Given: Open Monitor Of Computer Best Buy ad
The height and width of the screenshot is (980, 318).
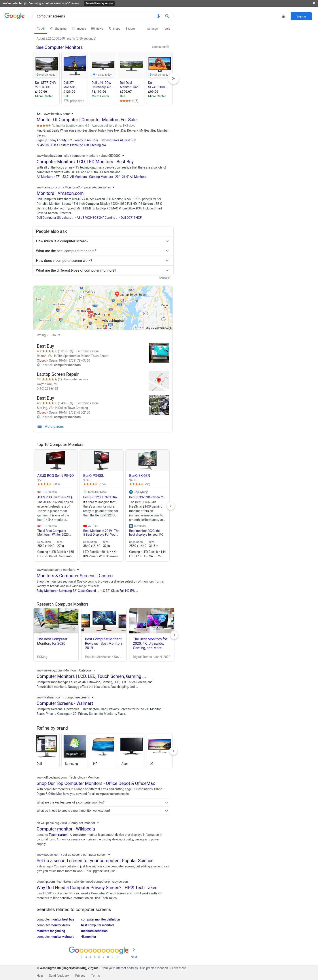Looking at the screenshot, I should click(87, 119).
